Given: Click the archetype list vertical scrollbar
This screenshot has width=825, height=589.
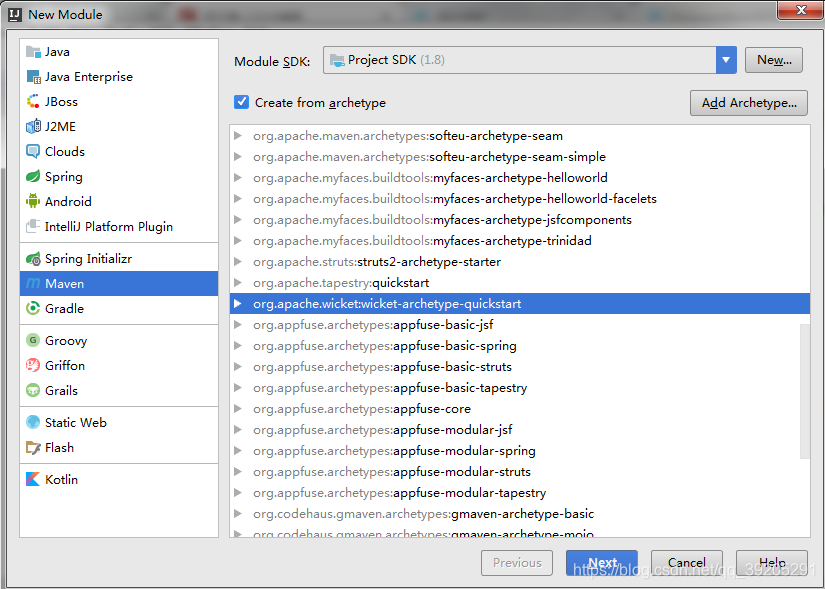Looking at the screenshot, I should coord(805,391).
